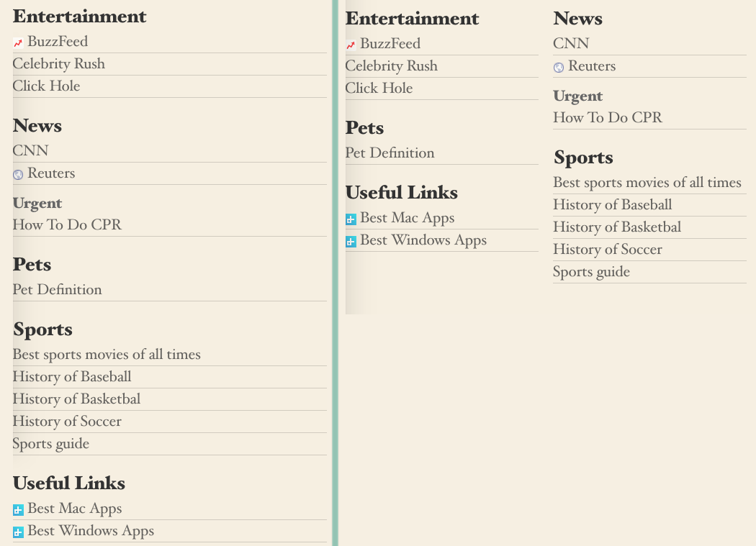Open the BuzzFeed link in the two-column layout
The image size is (756, 546).
pos(390,43)
